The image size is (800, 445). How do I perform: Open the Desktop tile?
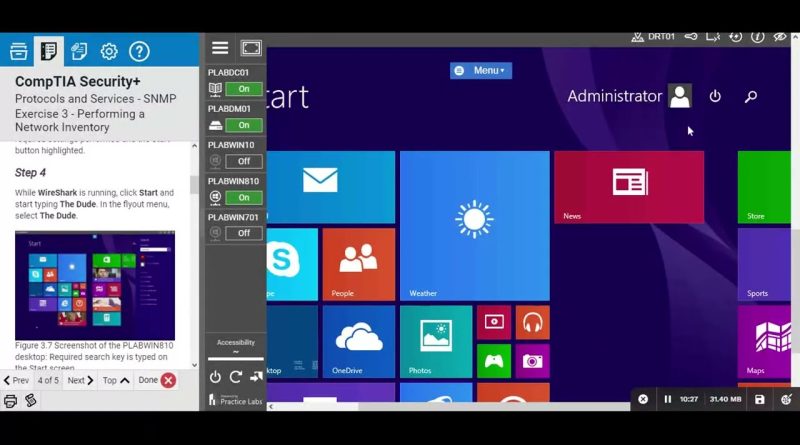(292, 341)
